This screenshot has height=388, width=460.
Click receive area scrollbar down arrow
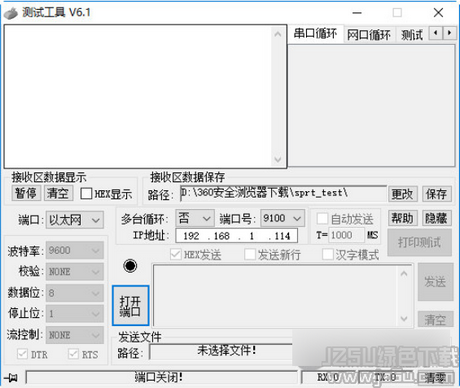click(x=277, y=159)
